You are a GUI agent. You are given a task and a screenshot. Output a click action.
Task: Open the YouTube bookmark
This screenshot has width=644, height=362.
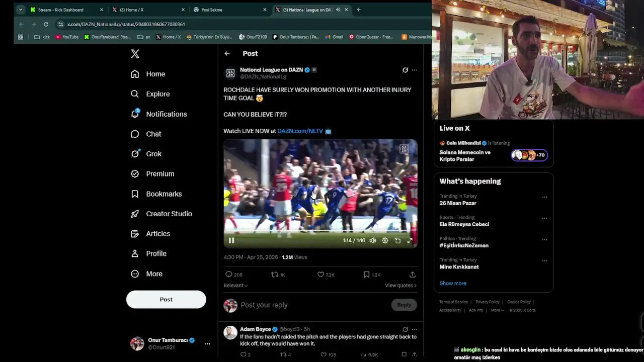pos(67,37)
